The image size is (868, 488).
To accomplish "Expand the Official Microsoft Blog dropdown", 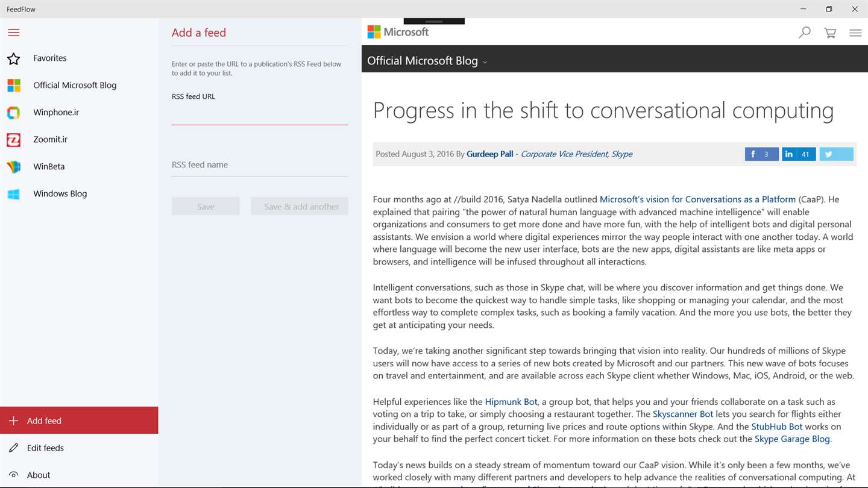I will point(485,62).
